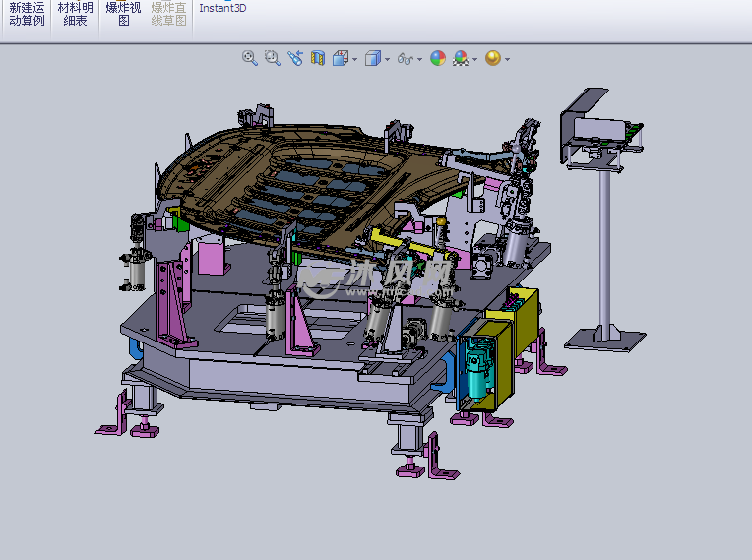Select the 爆炸视图 command

pos(123,14)
